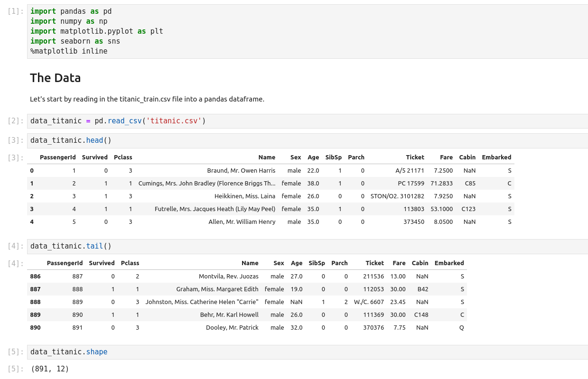Click the Survived header in head table
Viewport: 588px width, 379px height.
point(94,157)
